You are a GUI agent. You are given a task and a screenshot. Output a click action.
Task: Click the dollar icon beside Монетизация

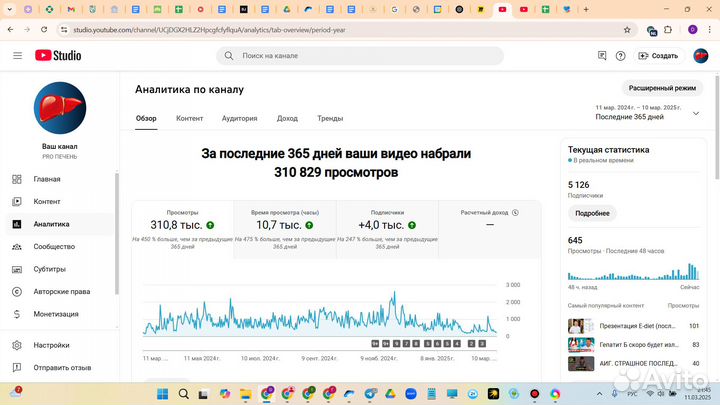(x=17, y=314)
